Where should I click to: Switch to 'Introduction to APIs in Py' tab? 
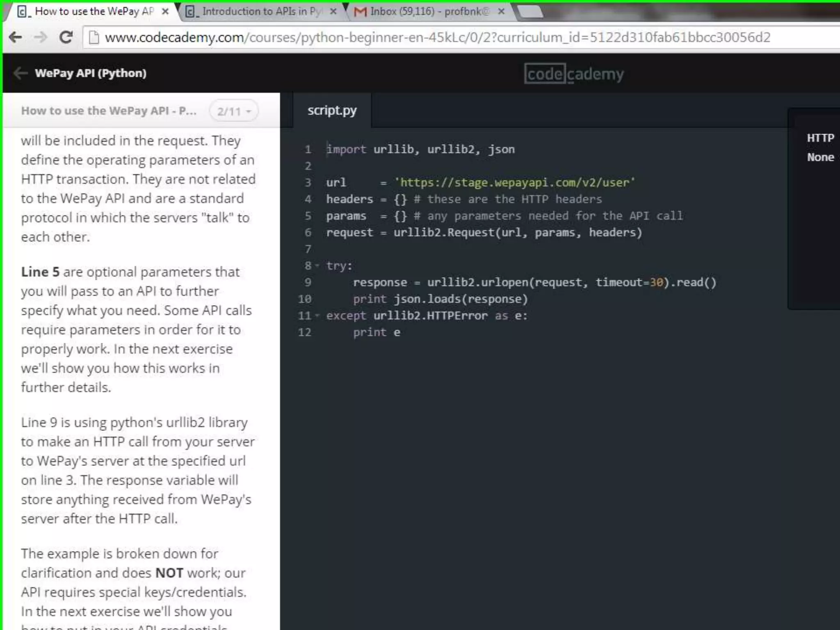[262, 11]
